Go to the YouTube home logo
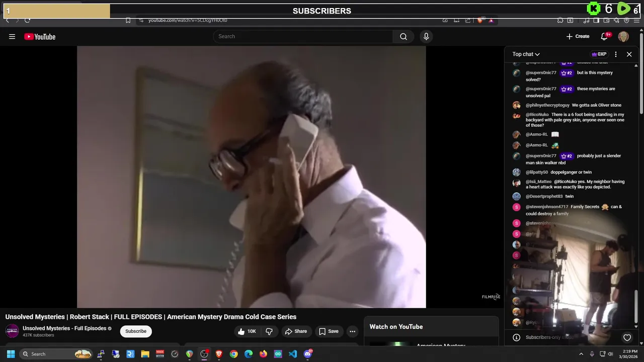 (40, 37)
